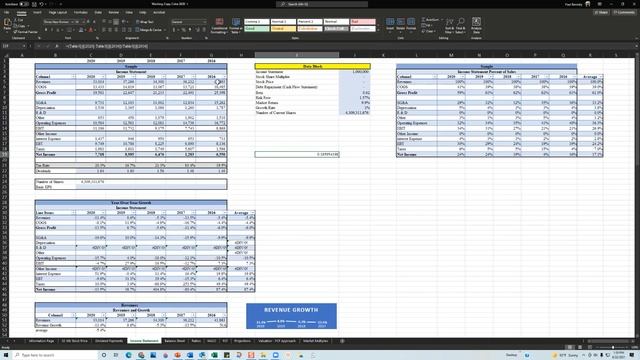Image resolution: width=640 pixels, height=360 pixels.
Task: Click the zoom slider in status bar
Action: click(613, 347)
